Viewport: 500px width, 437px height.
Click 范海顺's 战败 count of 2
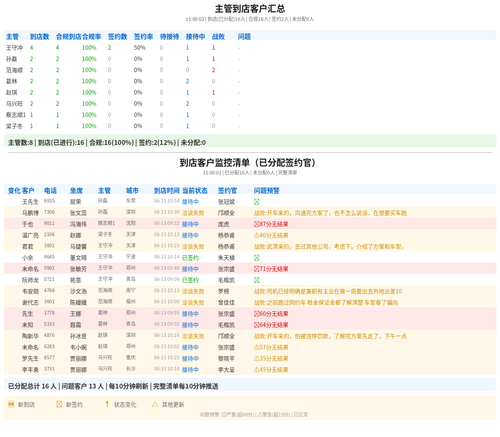[x=213, y=70]
